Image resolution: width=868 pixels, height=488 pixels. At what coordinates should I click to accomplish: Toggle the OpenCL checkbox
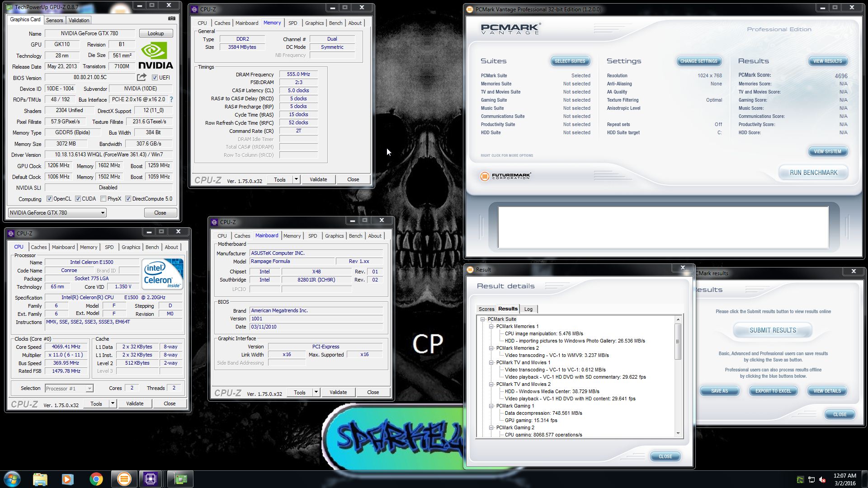pyautogui.click(x=50, y=198)
